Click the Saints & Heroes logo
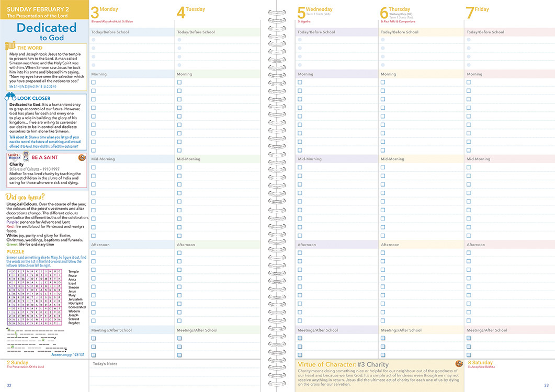 click(14, 156)
